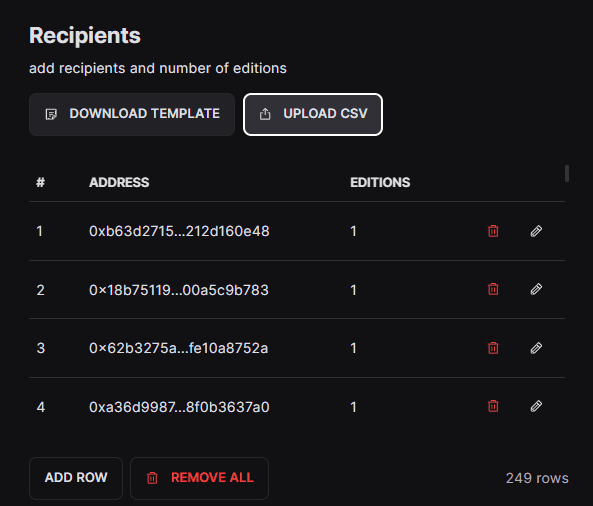Edit row 2 using the pencil icon
The image size is (593, 506).
click(536, 289)
